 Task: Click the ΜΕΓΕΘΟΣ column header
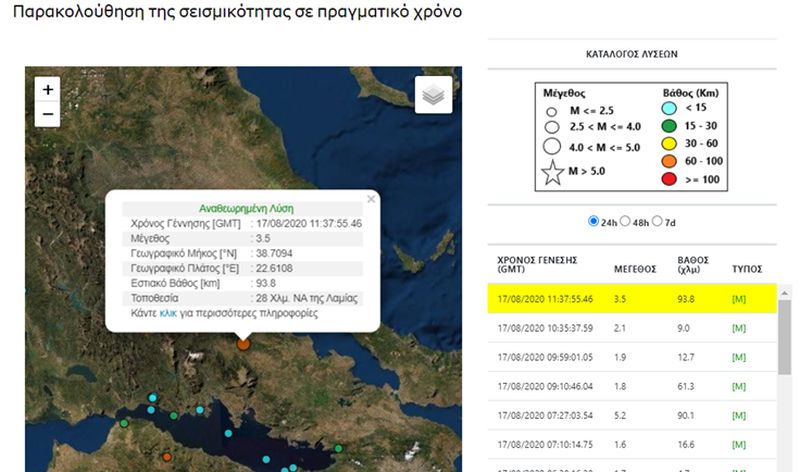coord(634,269)
